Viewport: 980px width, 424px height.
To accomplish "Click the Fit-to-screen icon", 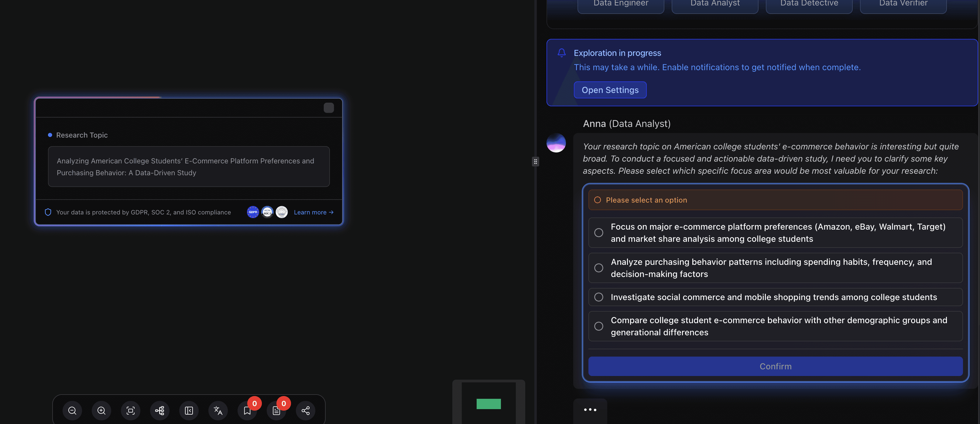I will click(131, 410).
